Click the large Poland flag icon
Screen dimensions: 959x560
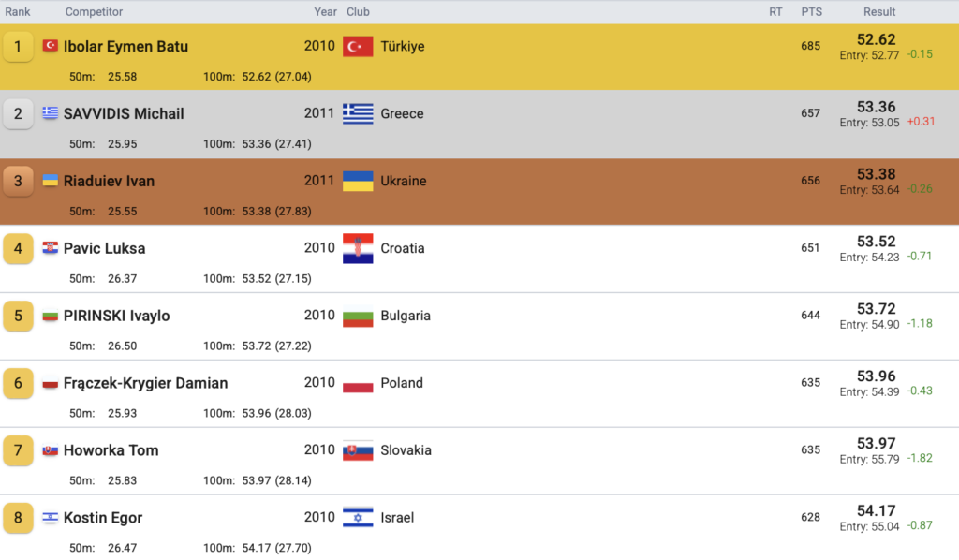358,383
